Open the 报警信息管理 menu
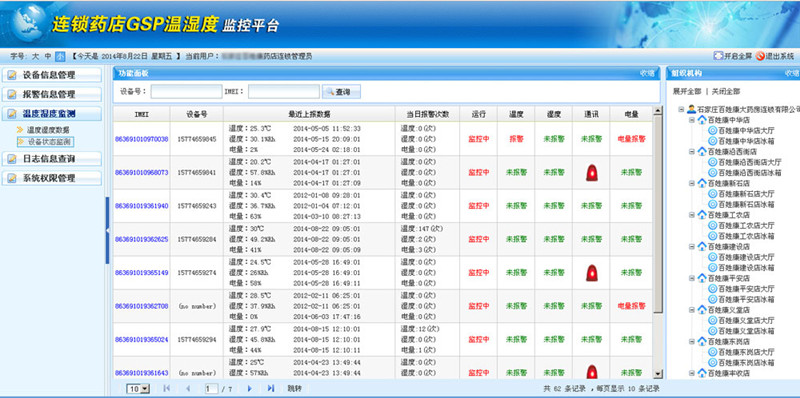Image resolution: width=800 pixels, height=398 pixels. pos(52,94)
